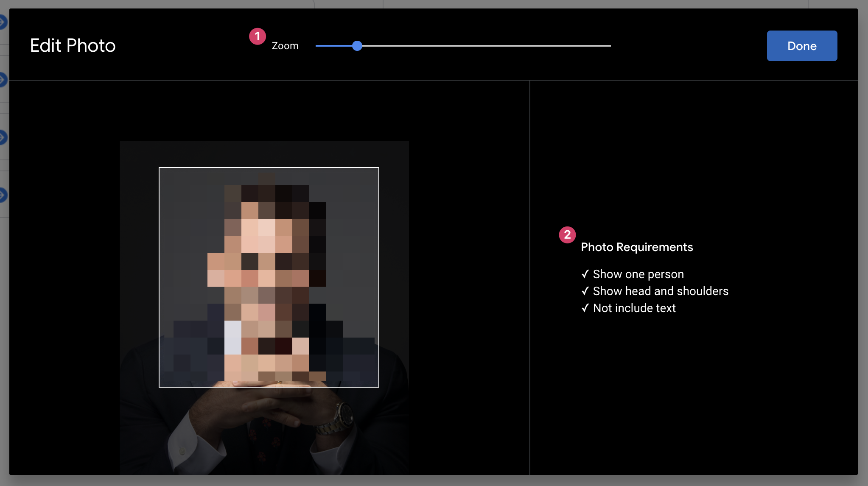Click the wristwatch in the photo
The width and height of the screenshot is (868, 486).
coord(344,415)
